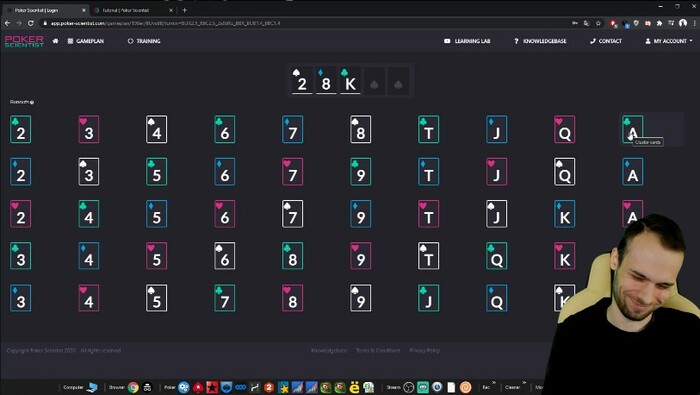
Task: Select the 3 of diamonds runout card
Action: click(x=21, y=298)
